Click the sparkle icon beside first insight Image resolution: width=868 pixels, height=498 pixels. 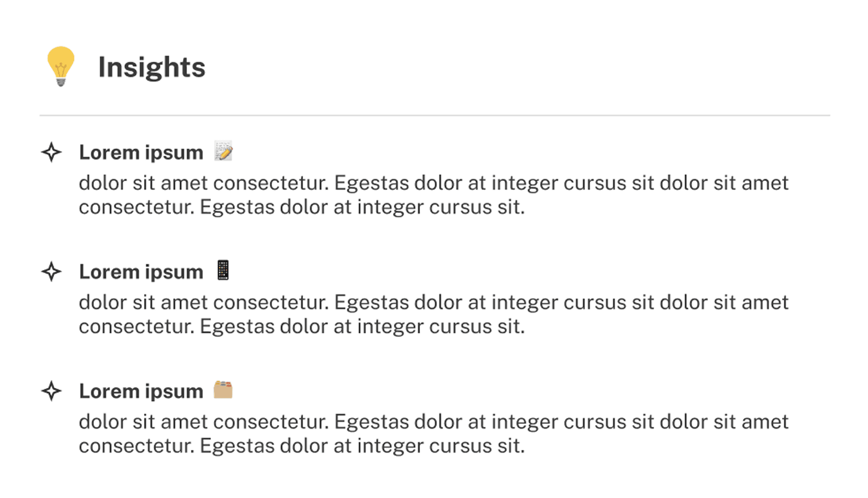[51, 152]
